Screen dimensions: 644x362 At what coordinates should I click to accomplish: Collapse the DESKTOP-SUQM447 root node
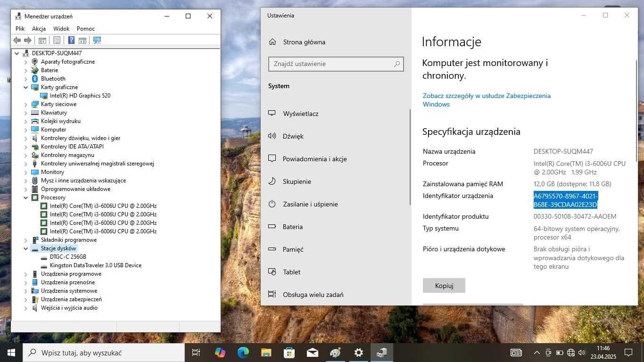coord(17,53)
